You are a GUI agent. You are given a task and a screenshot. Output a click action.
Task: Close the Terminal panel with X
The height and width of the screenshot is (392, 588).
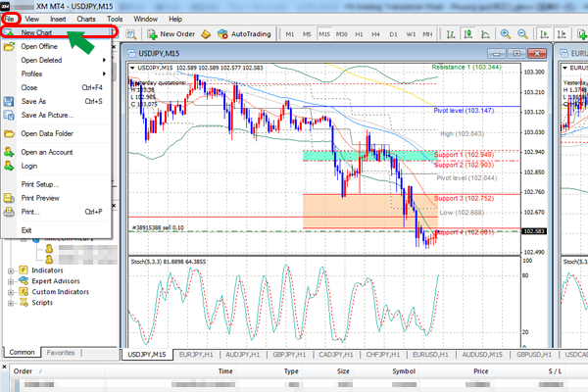(x=4, y=367)
